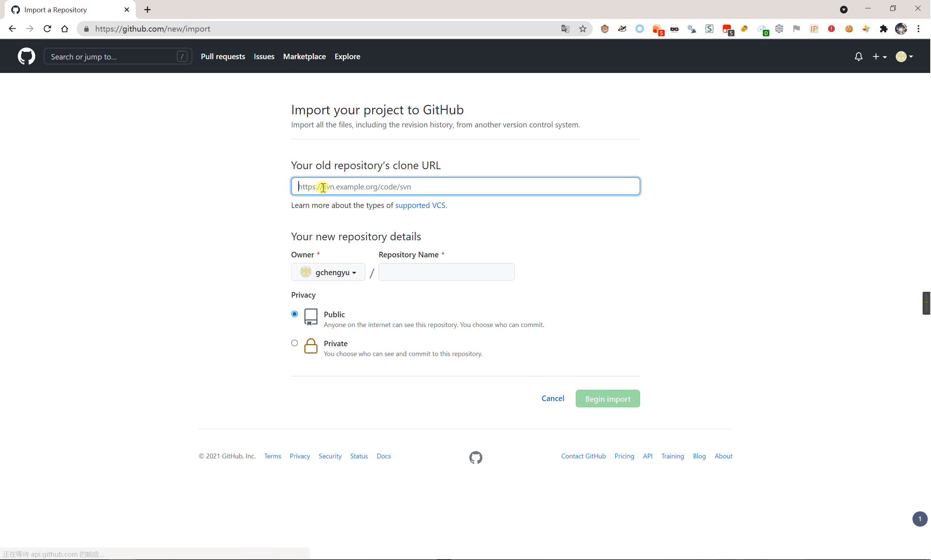The width and height of the screenshot is (931, 560).
Task: Select the Public privacy option
Action: click(x=295, y=314)
